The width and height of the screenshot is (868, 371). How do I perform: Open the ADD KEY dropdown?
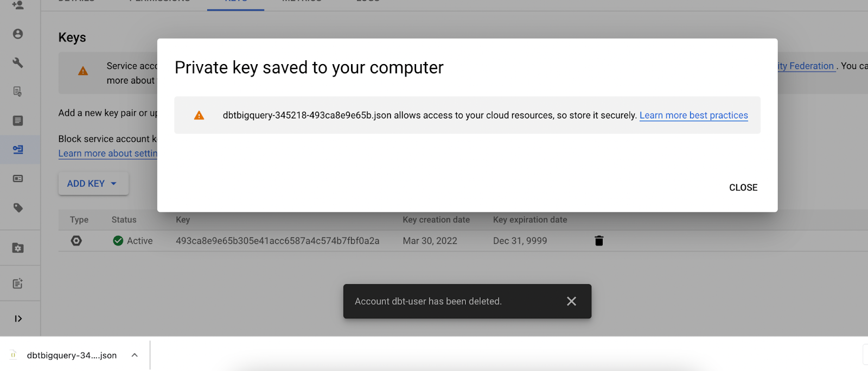pos(93,184)
